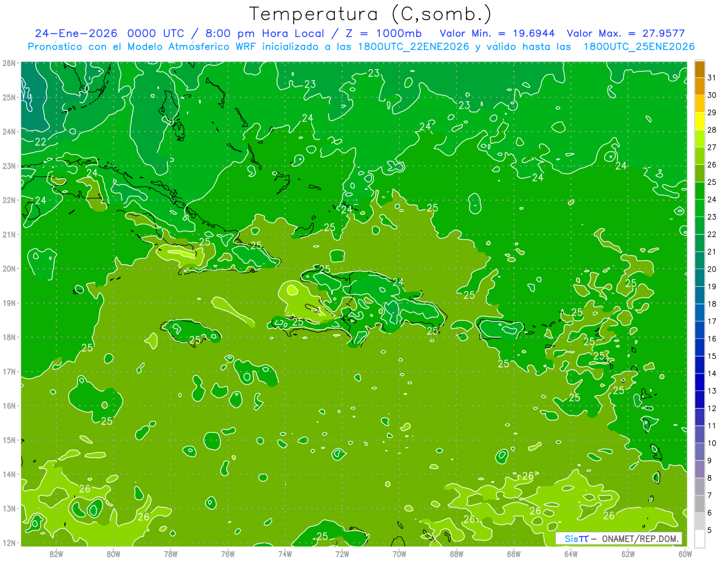This screenshot has height=562, width=728.
Task: Click the latitude axis label 25N
Action: pyautogui.click(x=9, y=97)
